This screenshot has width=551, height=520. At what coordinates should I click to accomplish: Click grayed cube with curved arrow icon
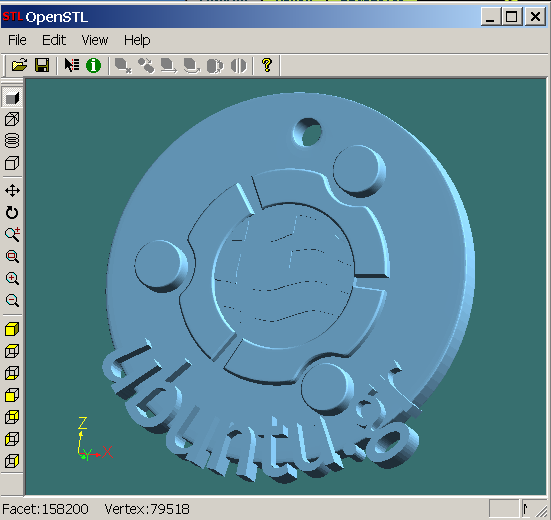[192, 65]
